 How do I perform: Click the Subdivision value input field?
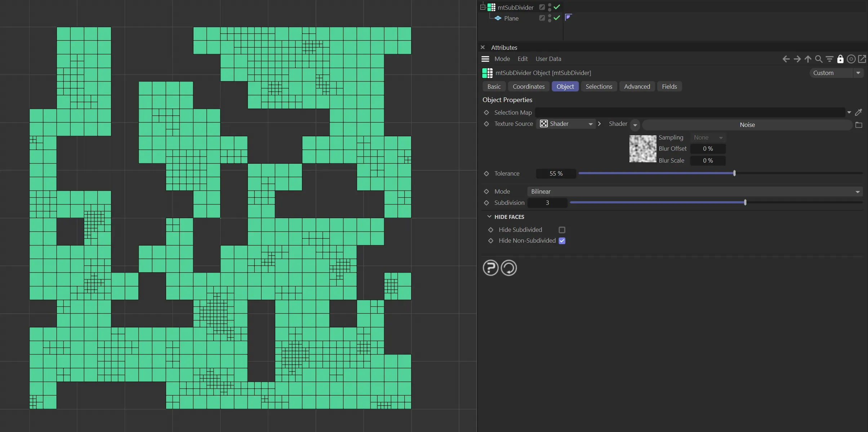[547, 203]
